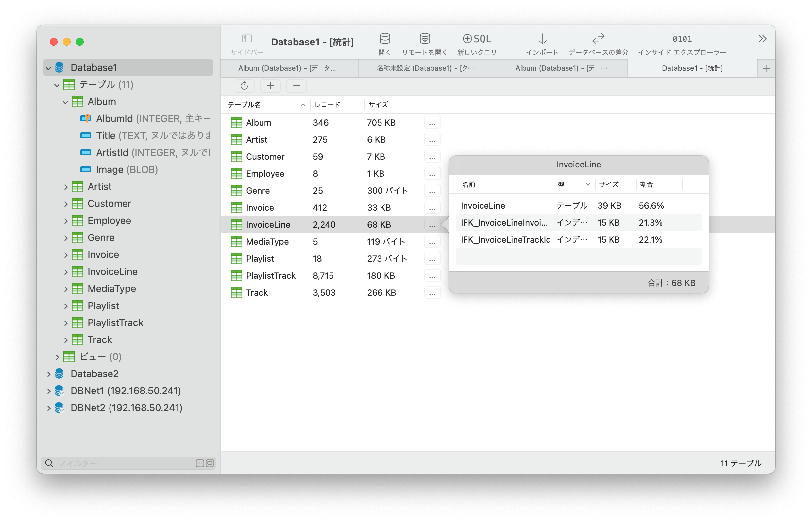Click the plus button under the tabs

tap(270, 86)
